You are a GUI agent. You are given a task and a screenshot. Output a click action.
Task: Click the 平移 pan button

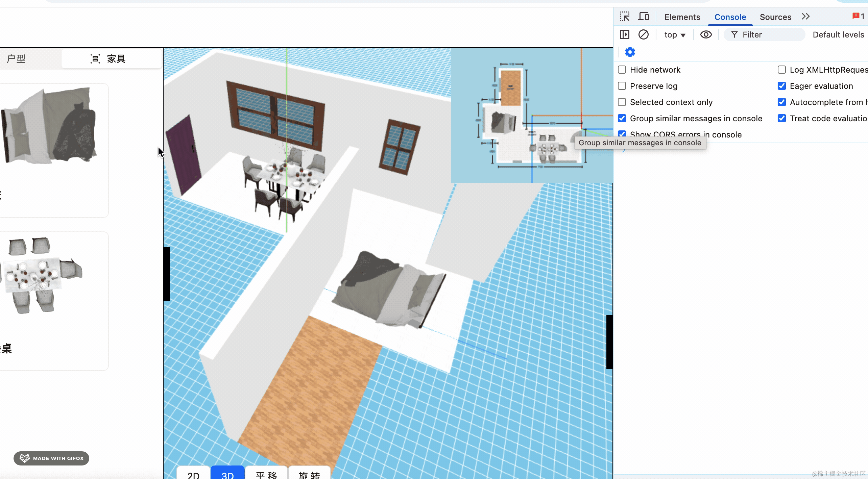pos(266,473)
